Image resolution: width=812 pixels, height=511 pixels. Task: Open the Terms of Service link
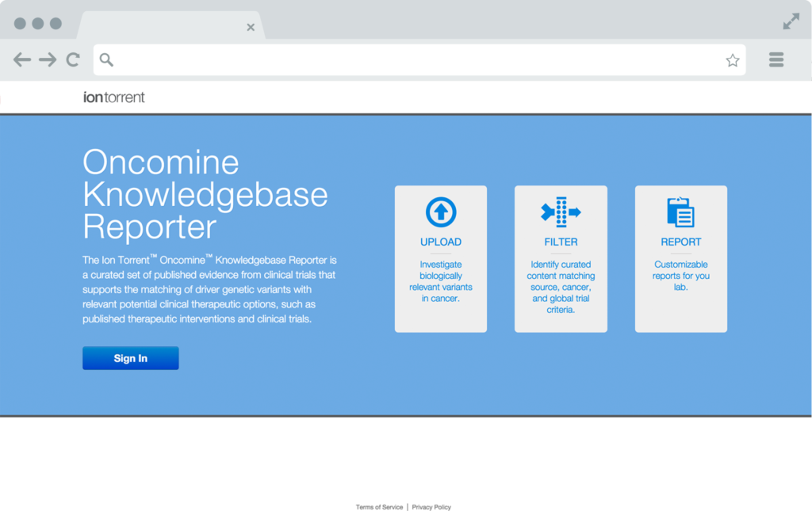click(379, 507)
